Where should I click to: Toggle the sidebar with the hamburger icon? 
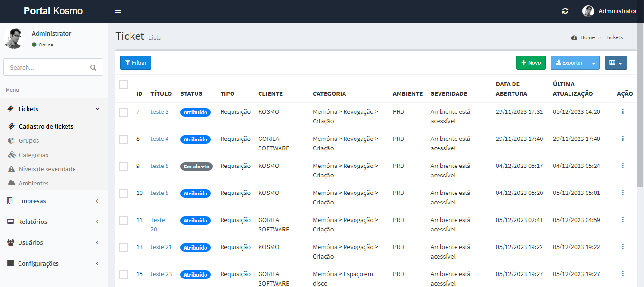point(118,11)
